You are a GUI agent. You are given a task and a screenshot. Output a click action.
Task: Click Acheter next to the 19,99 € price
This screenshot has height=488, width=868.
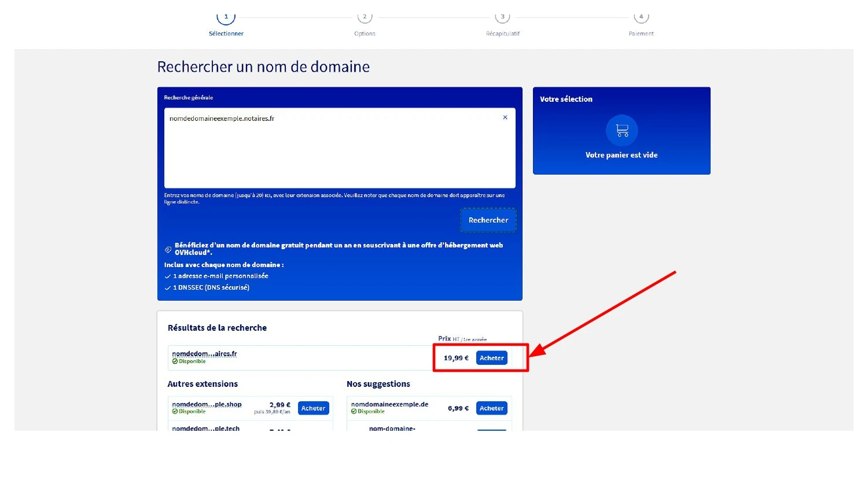click(491, 357)
